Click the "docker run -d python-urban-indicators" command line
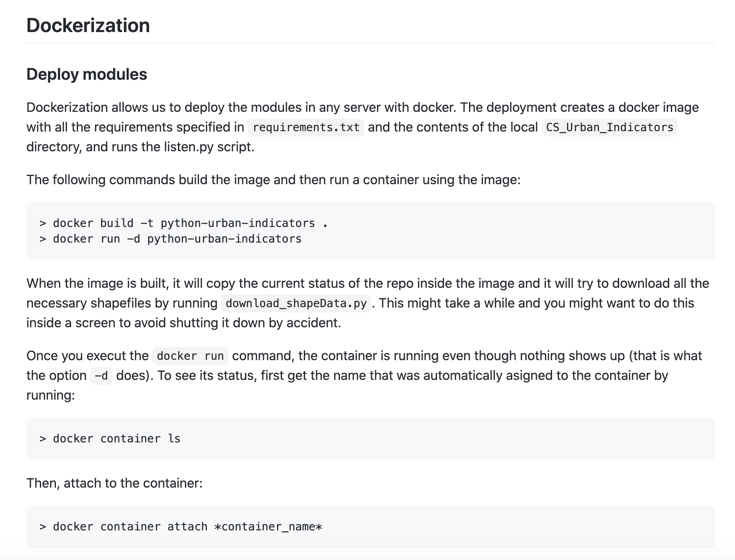Image resolution: width=735 pixels, height=560 pixels. pyautogui.click(x=171, y=239)
